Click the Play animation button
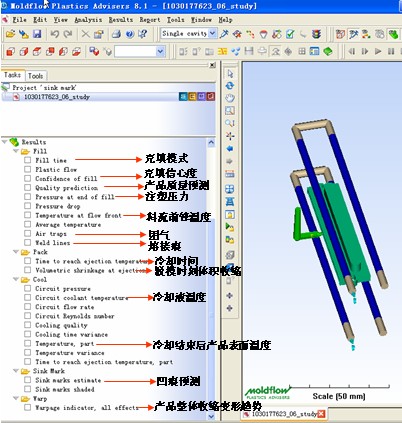This screenshot has width=402, height=423. point(378,51)
